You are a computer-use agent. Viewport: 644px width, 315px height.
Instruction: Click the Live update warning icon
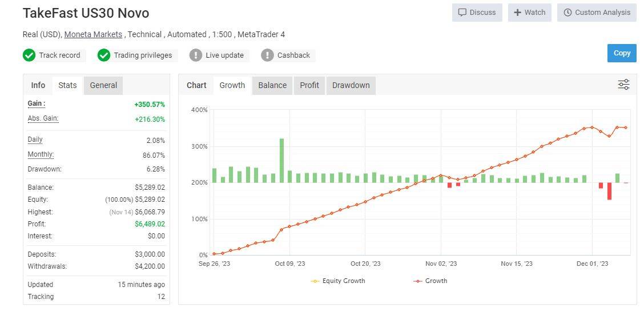click(x=196, y=55)
